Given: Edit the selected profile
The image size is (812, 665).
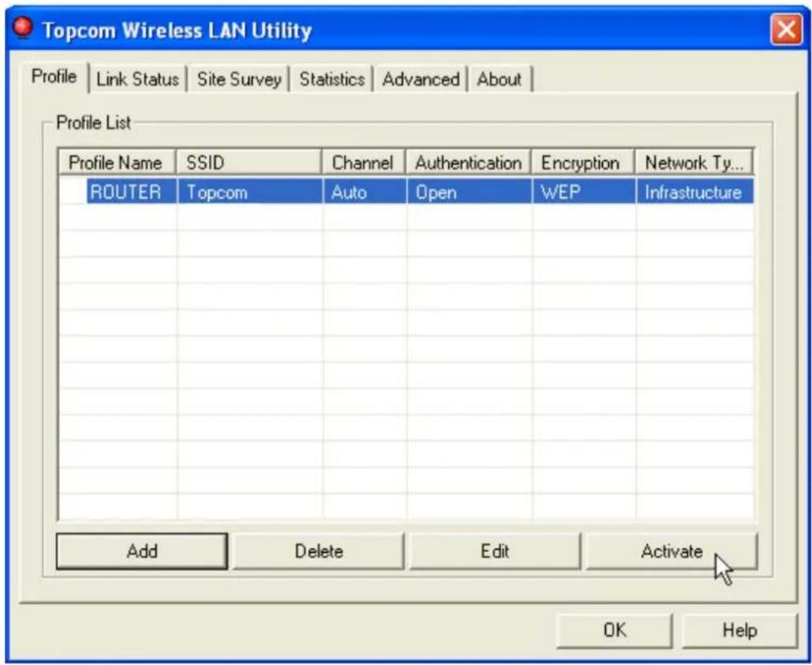Looking at the screenshot, I should [495, 551].
